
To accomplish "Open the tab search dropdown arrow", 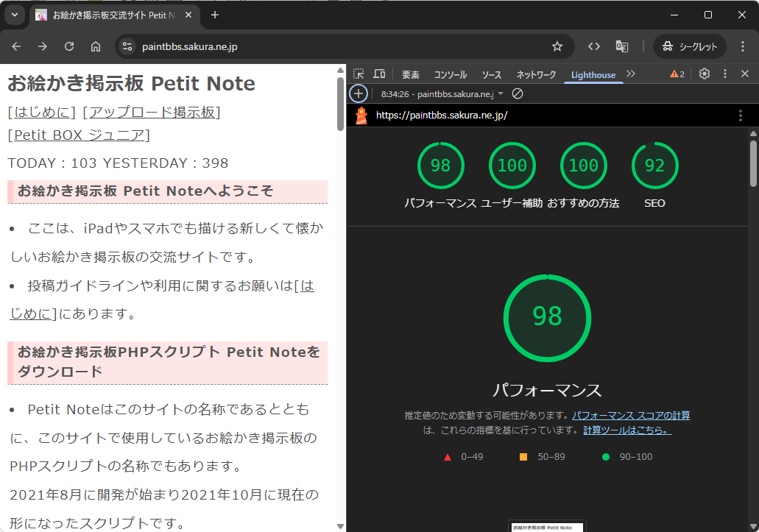I will pyautogui.click(x=15, y=15).
